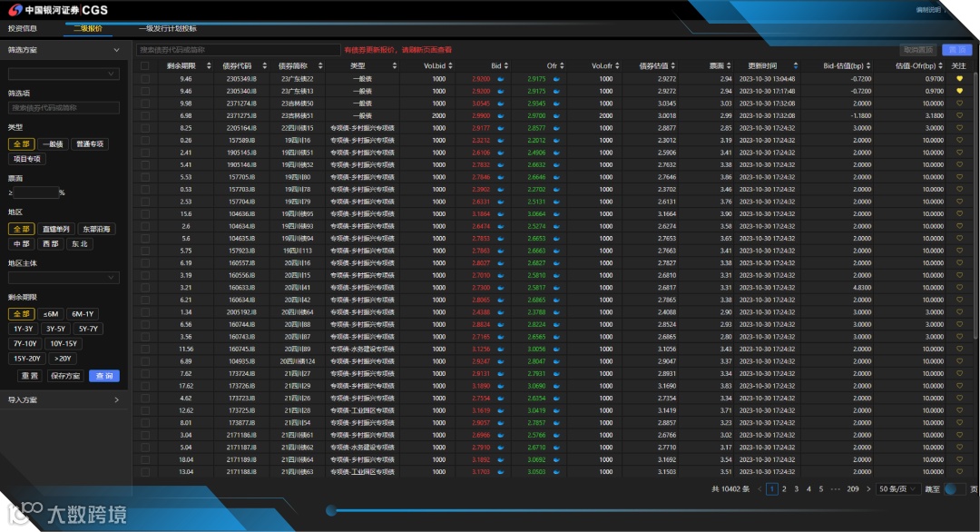This screenshot has width=980, height=532.
Task: Jump to last page 209
Action: point(852,489)
